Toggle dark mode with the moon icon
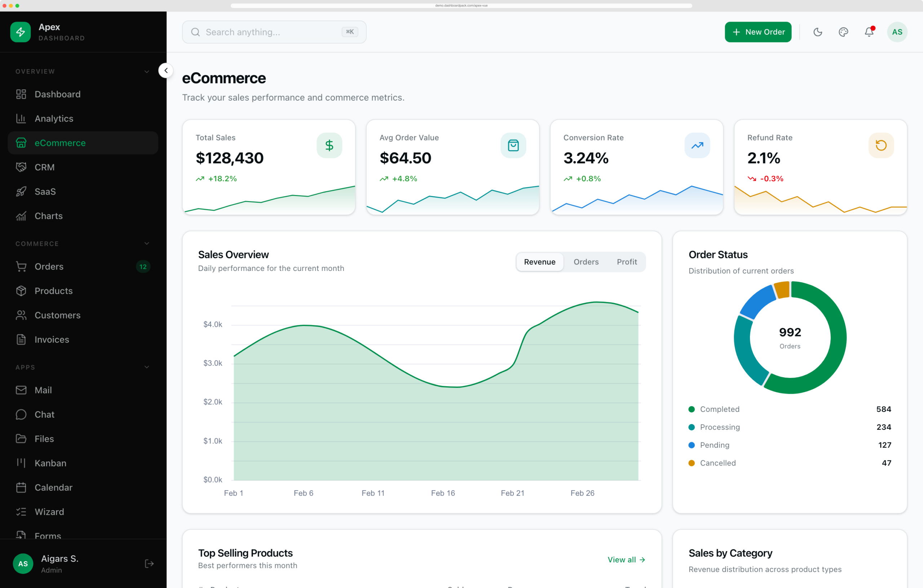 pos(818,32)
